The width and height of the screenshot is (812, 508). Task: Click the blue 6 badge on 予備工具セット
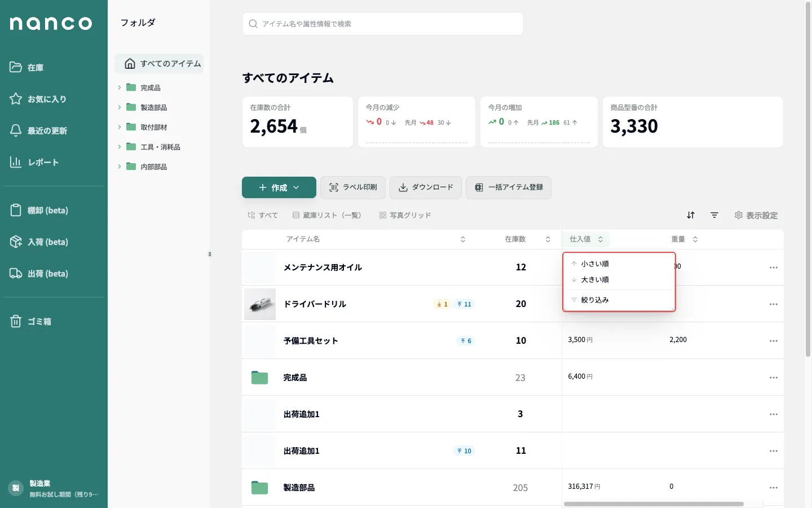466,341
